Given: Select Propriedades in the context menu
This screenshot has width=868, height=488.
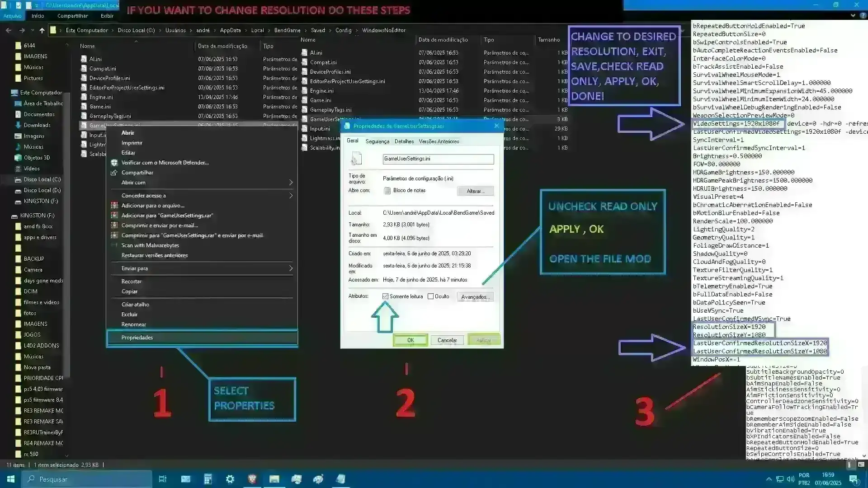Looking at the screenshot, I should point(137,338).
